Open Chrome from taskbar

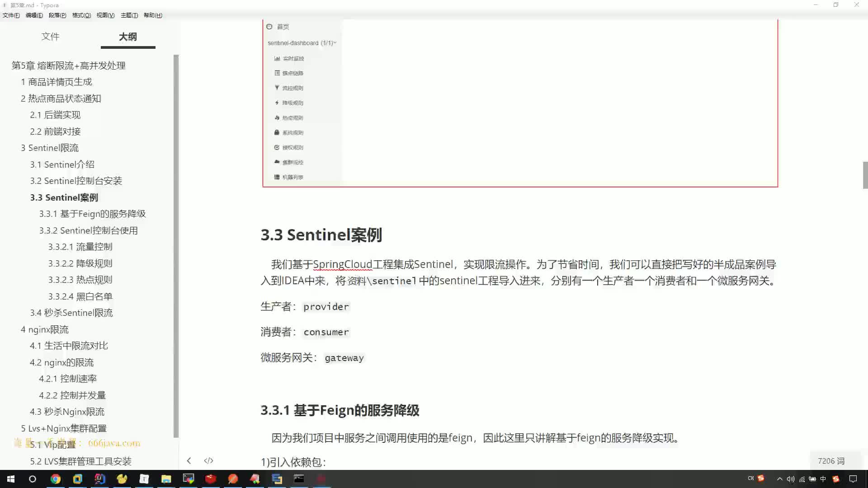56,479
